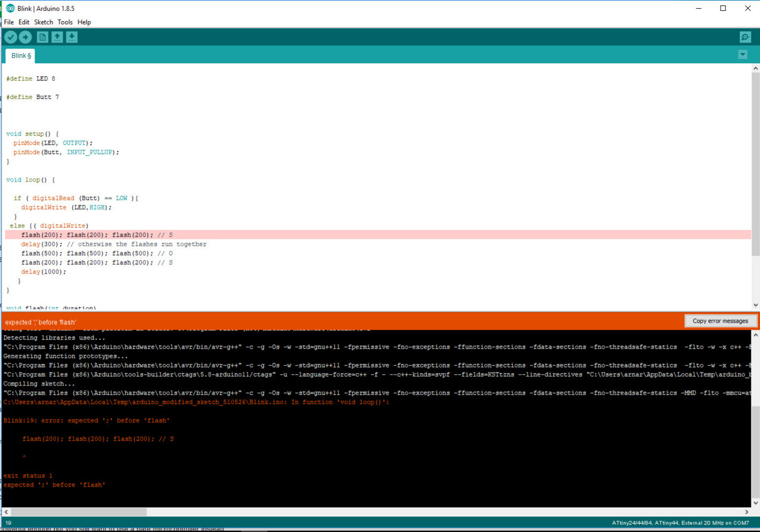Screen dimensions: 760x532
Task: Click the 'if ( digitalRead (Butt) == LOW ){' line
Action: 76,198
